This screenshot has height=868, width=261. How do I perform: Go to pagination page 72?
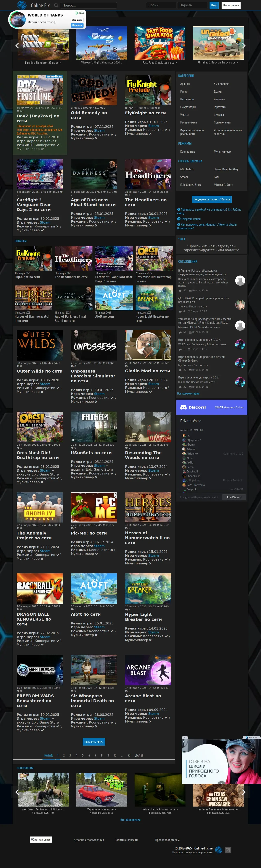click(x=129, y=755)
